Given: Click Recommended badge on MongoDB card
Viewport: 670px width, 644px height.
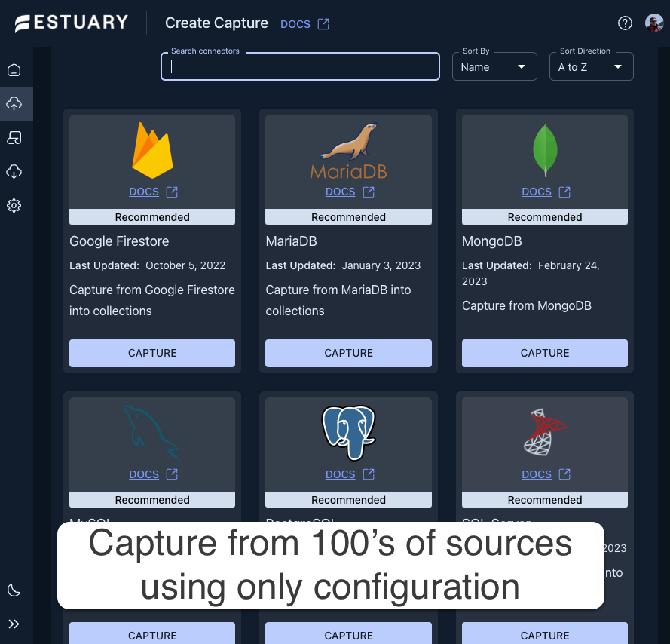Looking at the screenshot, I should click(x=545, y=217).
